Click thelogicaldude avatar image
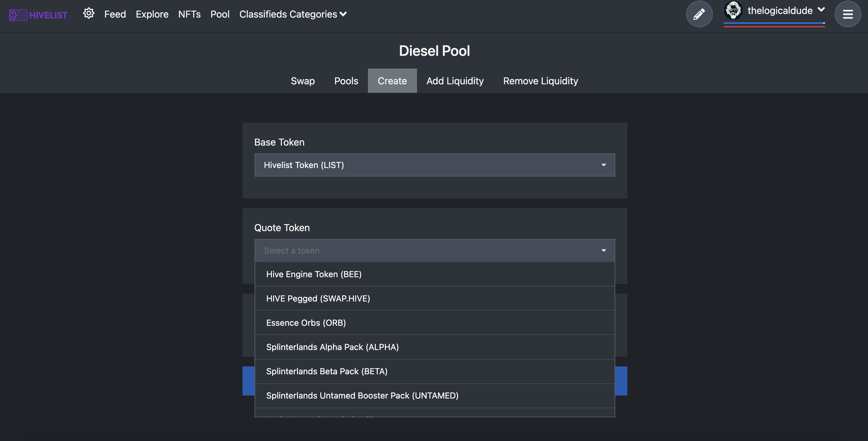 (x=733, y=10)
